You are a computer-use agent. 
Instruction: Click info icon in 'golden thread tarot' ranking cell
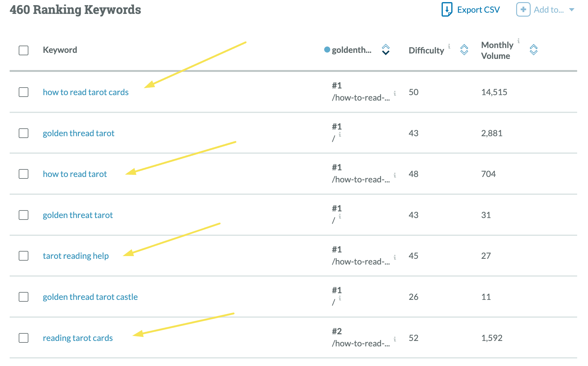click(340, 134)
